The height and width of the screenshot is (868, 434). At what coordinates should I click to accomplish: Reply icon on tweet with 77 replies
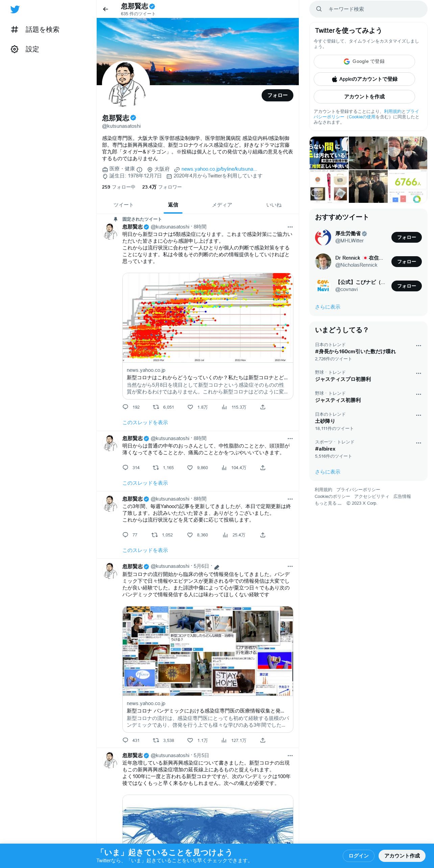125,535
